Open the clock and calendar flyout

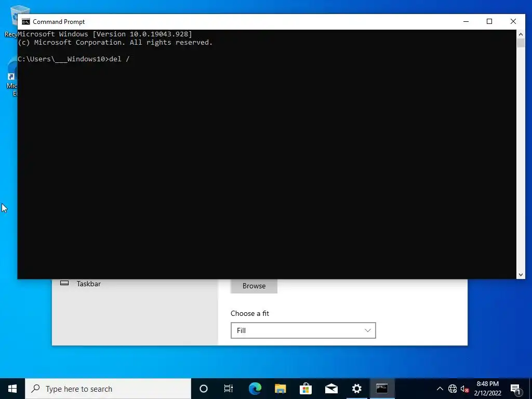point(487,389)
